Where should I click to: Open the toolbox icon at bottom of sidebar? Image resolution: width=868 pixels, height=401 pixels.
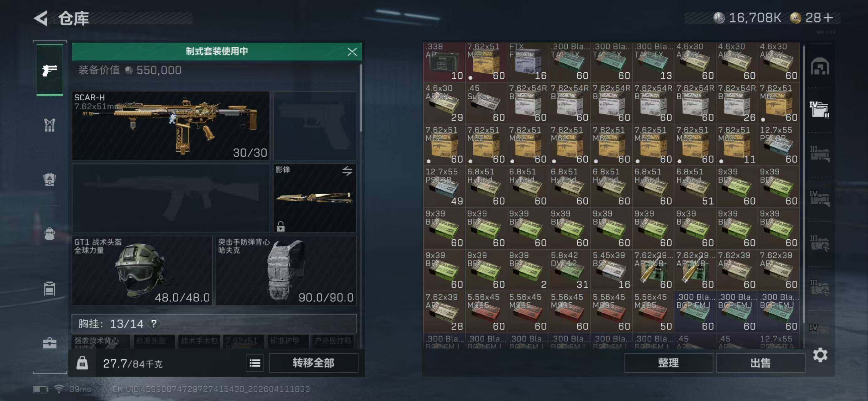50,343
